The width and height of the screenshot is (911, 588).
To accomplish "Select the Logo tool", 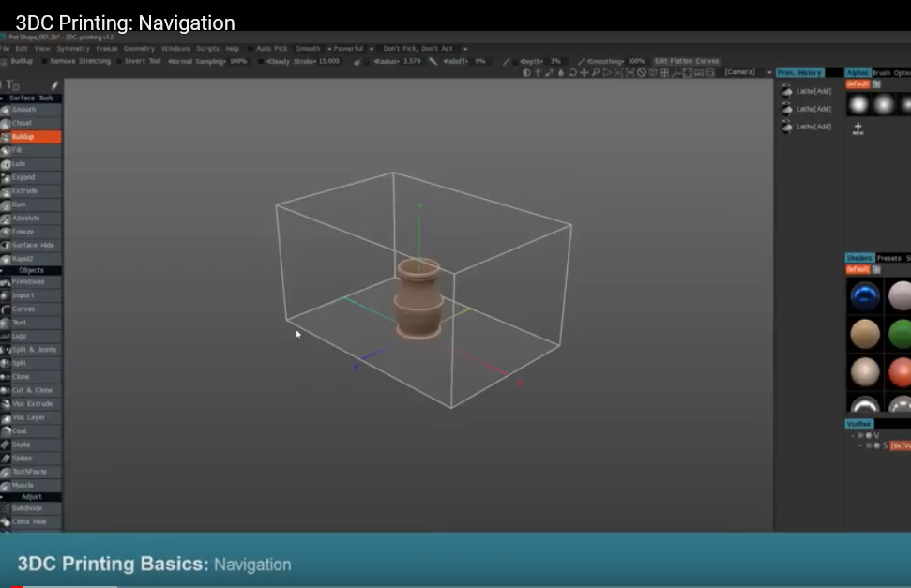I will [x=31, y=336].
